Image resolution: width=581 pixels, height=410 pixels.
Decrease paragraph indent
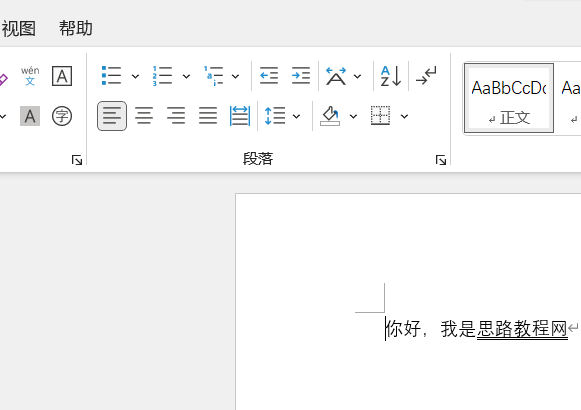[x=269, y=76]
